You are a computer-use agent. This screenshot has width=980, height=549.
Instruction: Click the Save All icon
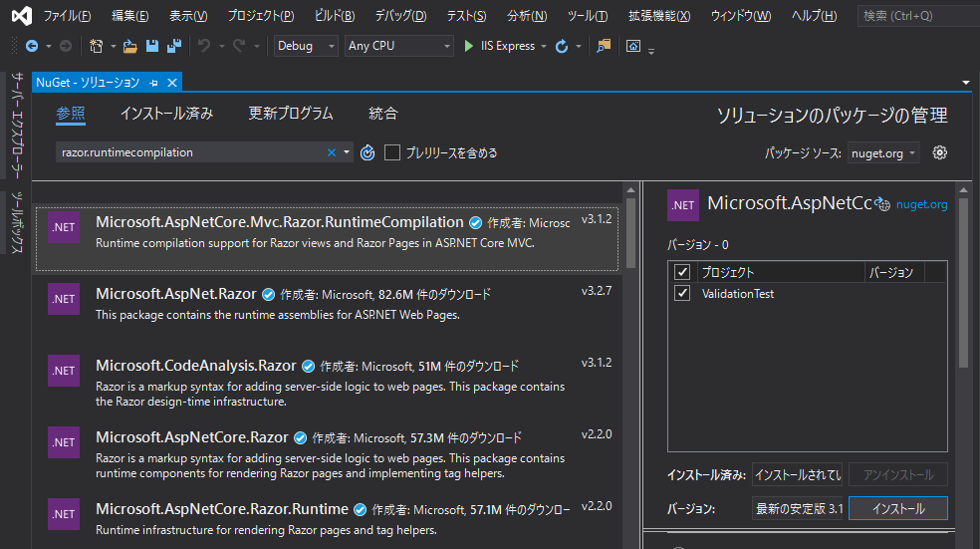(174, 46)
